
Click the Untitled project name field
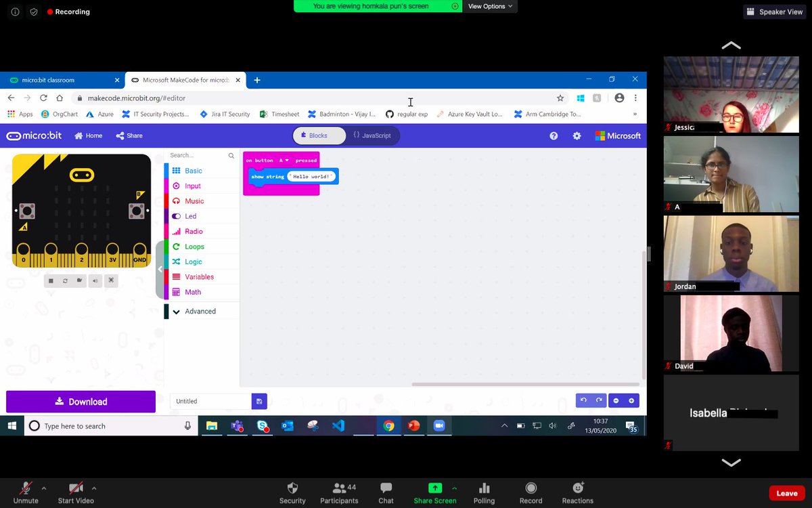point(210,401)
